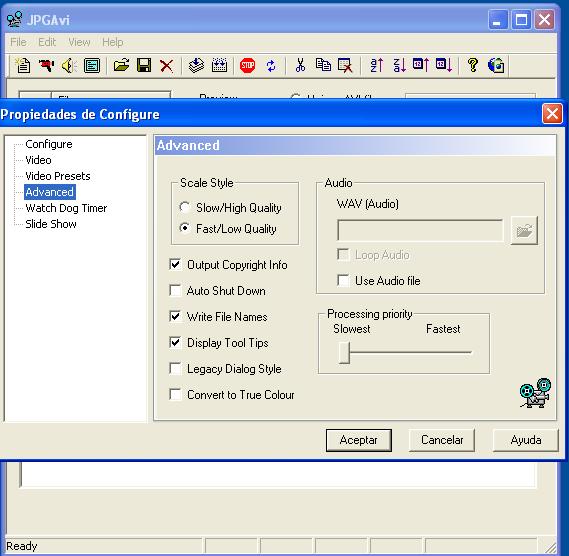Click the stacked pages import icon
This screenshot has width=569, height=556.
click(x=196, y=66)
